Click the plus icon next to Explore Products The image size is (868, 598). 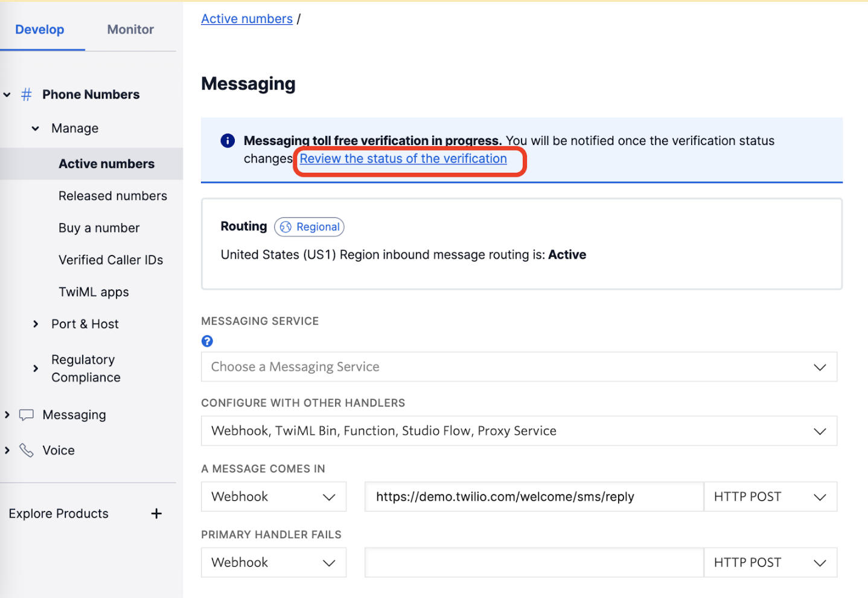[156, 513]
